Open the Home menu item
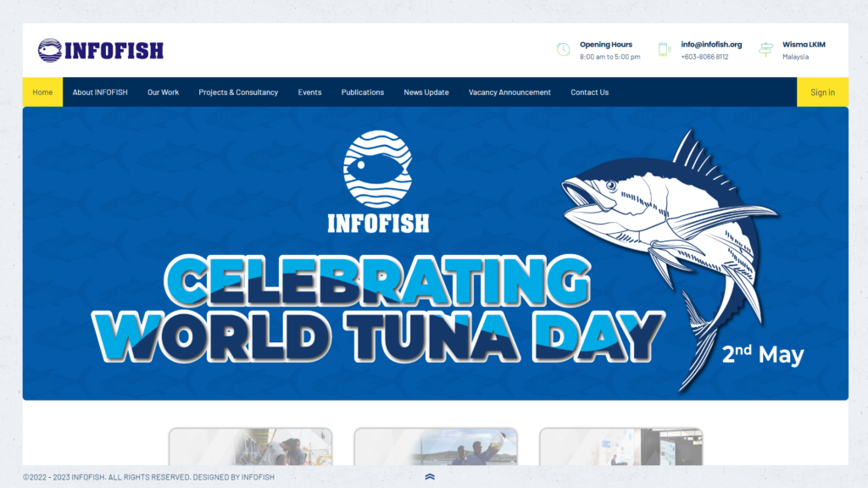Viewport: 868px width, 488px height. [42, 92]
